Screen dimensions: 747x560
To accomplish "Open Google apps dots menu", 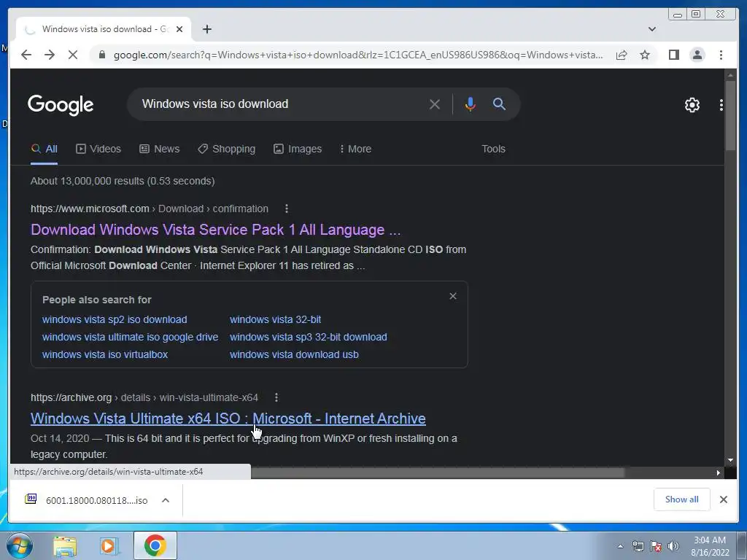I will click(721, 105).
